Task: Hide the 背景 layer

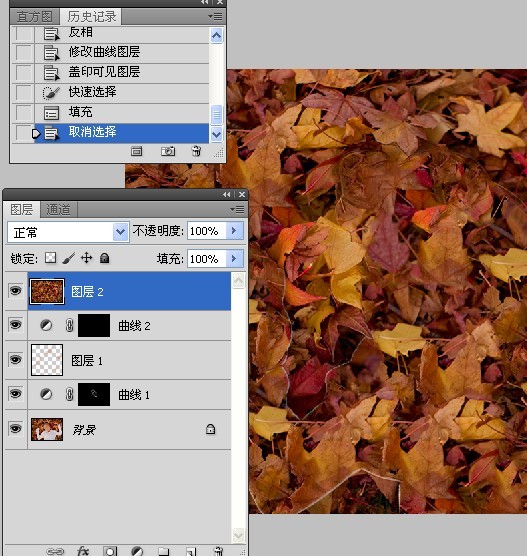Action: pos(15,428)
